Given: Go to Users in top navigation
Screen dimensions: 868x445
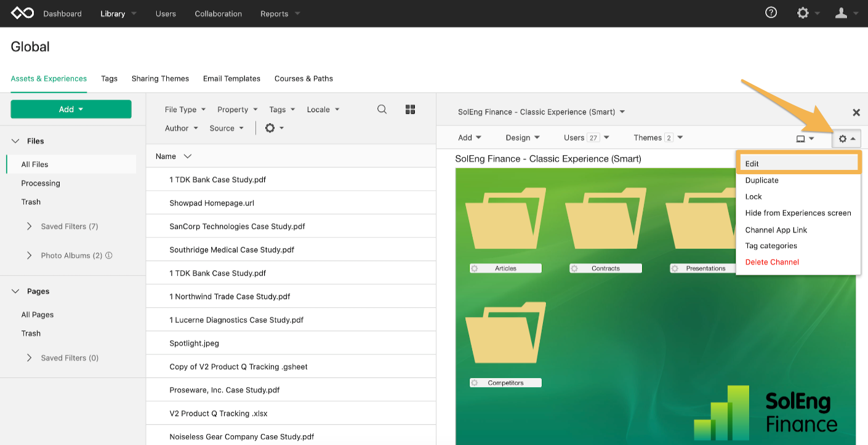Looking at the screenshot, I should [x=166, y=14].
